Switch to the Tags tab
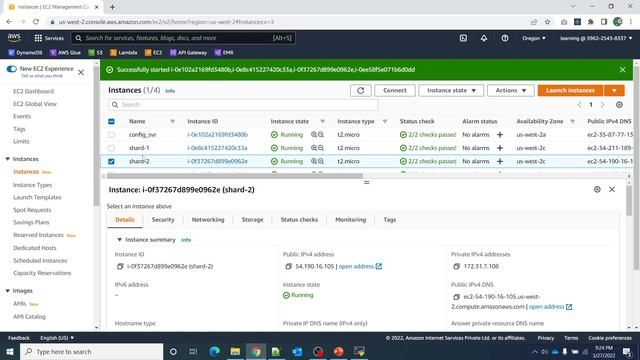Viewport: 640px width, 360px height. click(390, 220)
